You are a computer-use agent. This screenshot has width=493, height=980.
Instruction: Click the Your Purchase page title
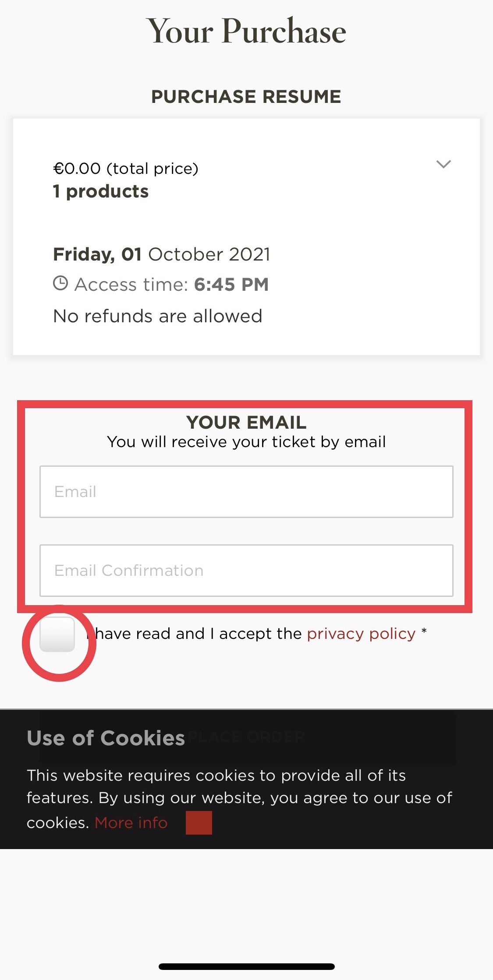[x=246, y=31]
